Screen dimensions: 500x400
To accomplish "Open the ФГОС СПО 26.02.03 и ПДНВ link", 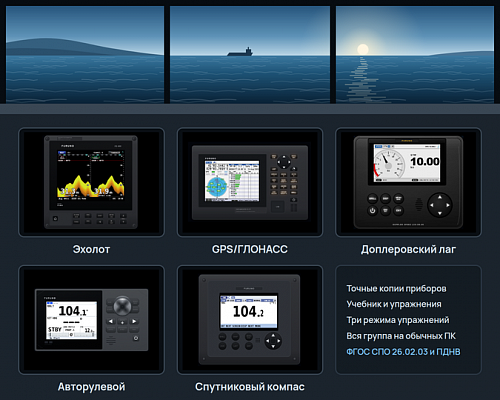I will point(403,352).
